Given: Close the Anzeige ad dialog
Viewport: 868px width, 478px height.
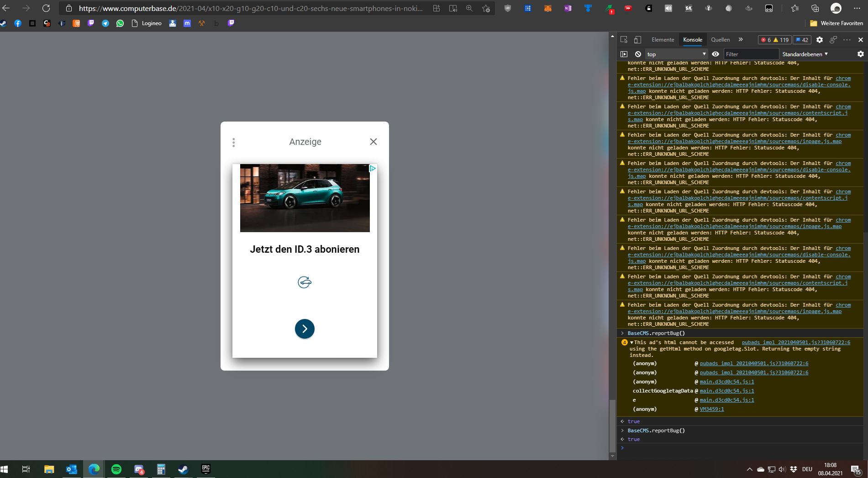Looking at the screenshot, I should tap(374, 142).
